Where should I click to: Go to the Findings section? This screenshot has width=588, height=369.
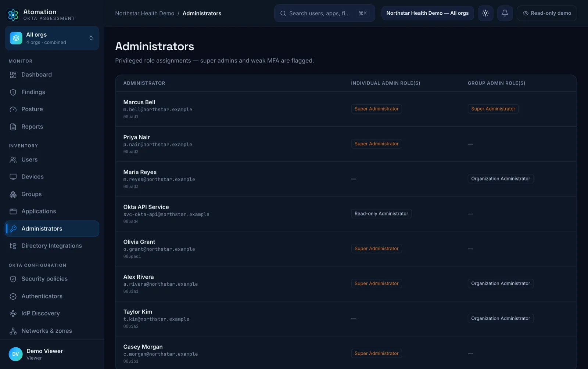(52, 92)
